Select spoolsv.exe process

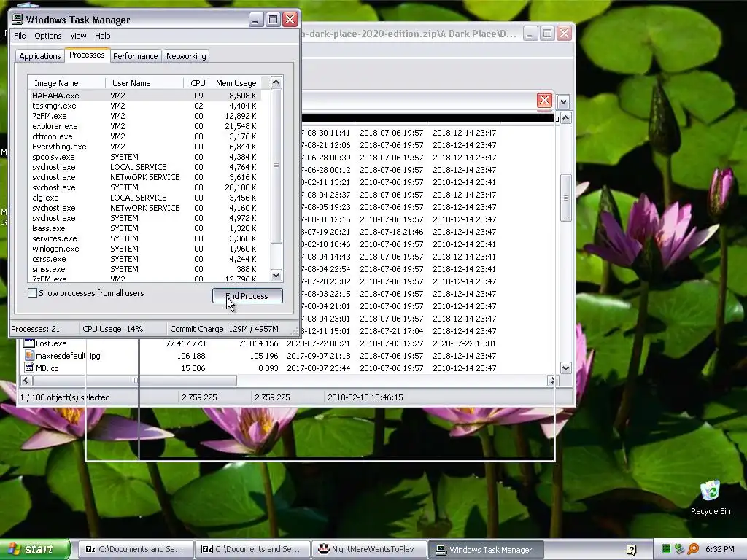[x=145, y=157]
